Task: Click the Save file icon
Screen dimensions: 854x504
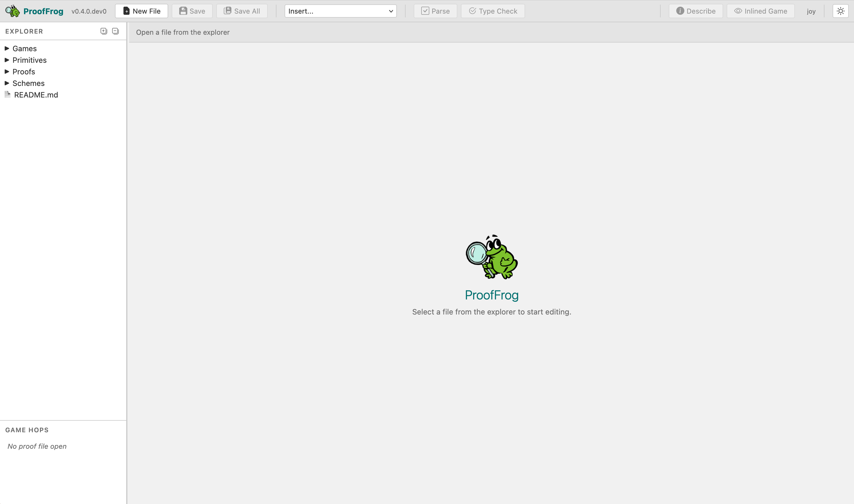Action: (183, 11)
